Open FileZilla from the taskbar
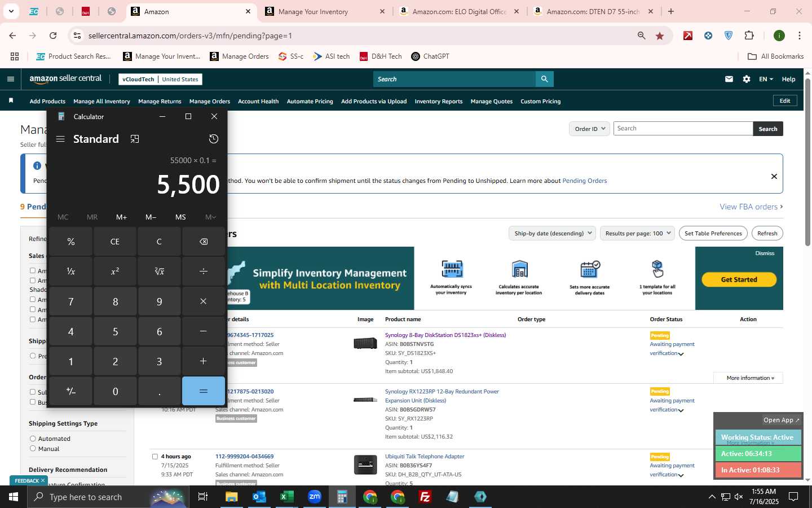Viewport: 812px width, 508px height. pyautogui.click(x=425, y=497)
